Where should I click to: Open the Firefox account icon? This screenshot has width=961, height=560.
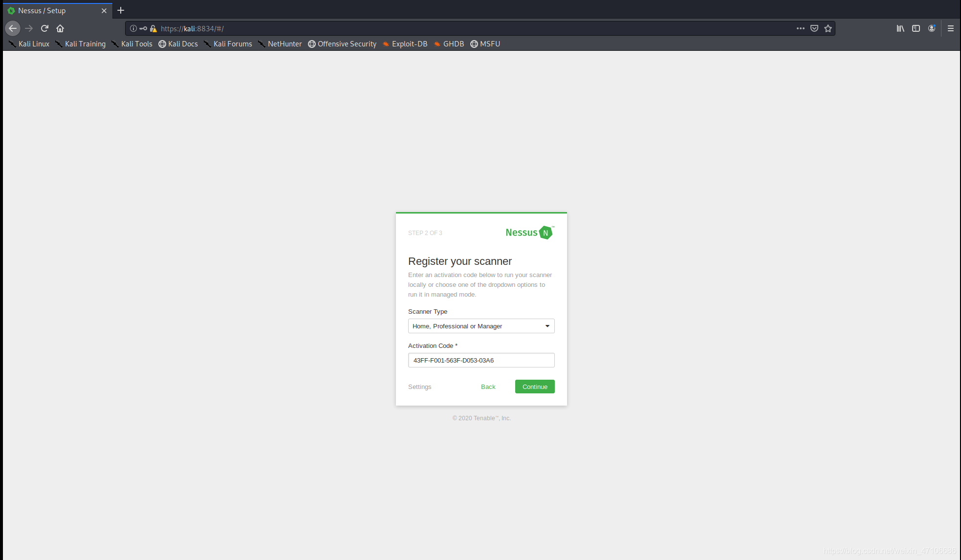[932, 28]
